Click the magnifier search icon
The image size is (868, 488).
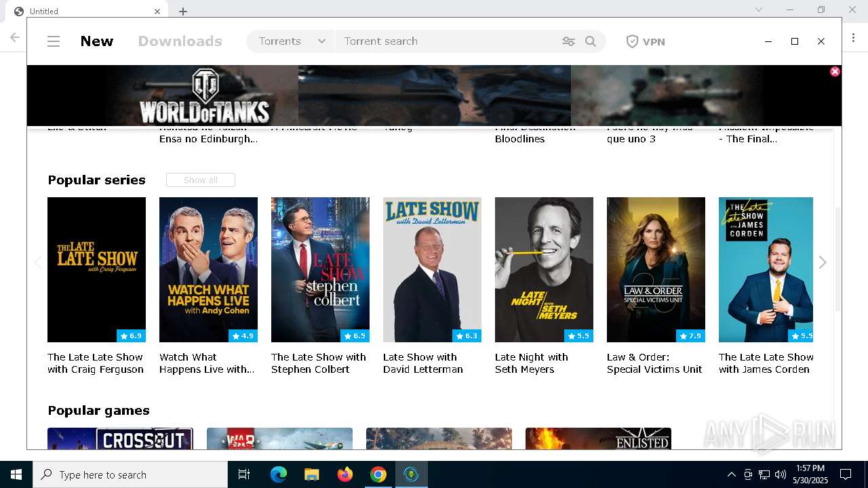591,41
